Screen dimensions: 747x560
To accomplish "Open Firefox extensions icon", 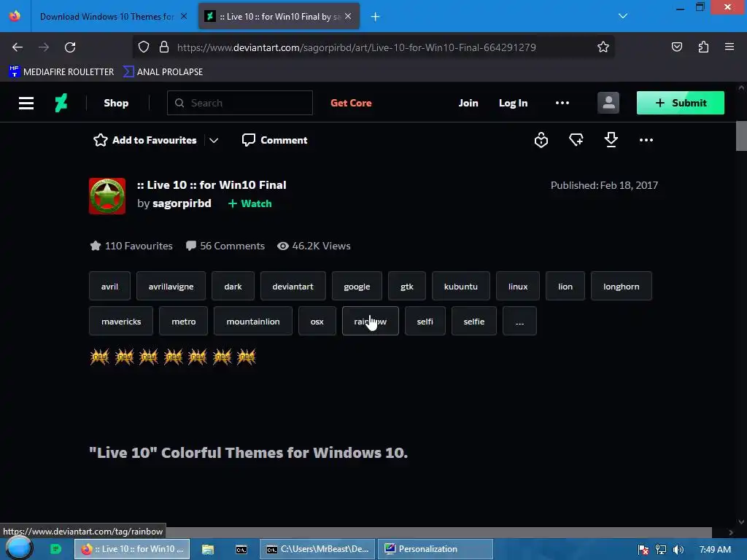I will point(703,47).
